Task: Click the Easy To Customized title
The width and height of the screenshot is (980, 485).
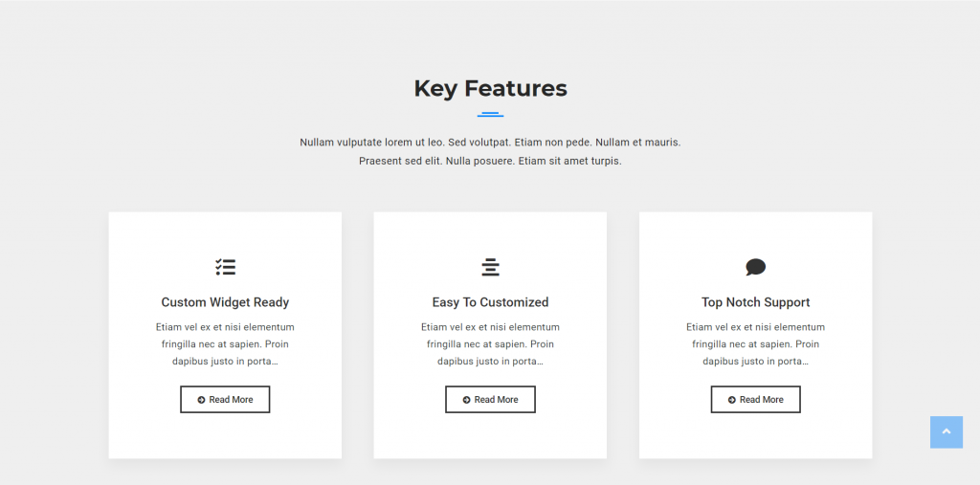Action: pos(490,302)
